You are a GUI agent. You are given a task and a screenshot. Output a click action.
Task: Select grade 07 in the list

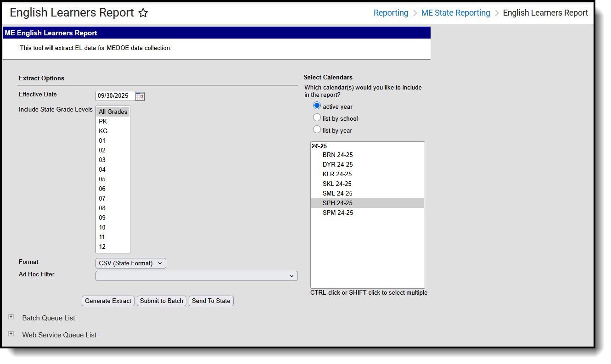(113, 198)
